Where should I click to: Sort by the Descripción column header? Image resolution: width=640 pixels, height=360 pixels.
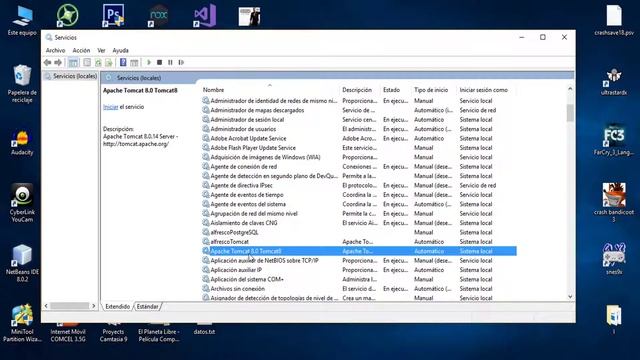coord(357,90)
